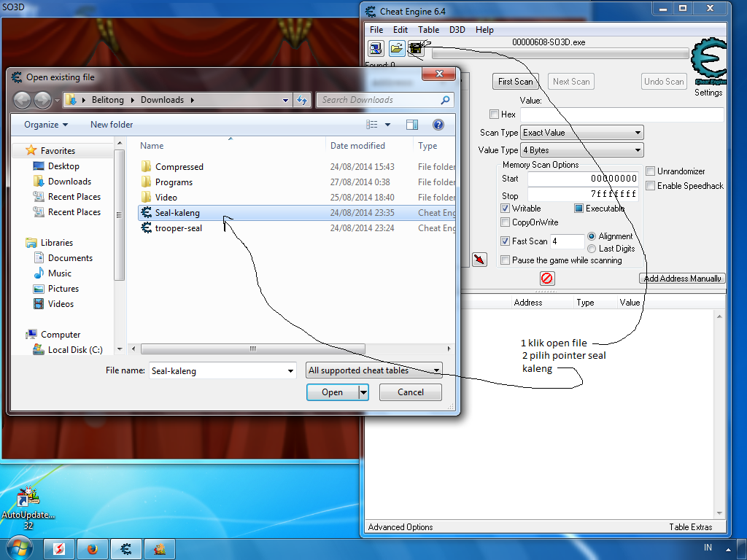Click the Search Downloads field
This screenshot has height=560, width=747.
384,100
